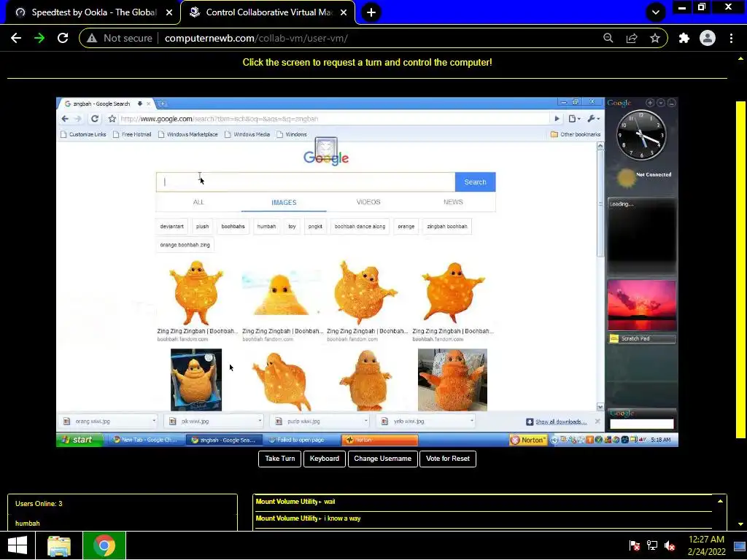The image size is (747, 560).
Task: Open the Scratch Pad gadget
Action: pyautogui.click(x=642, y=338)
